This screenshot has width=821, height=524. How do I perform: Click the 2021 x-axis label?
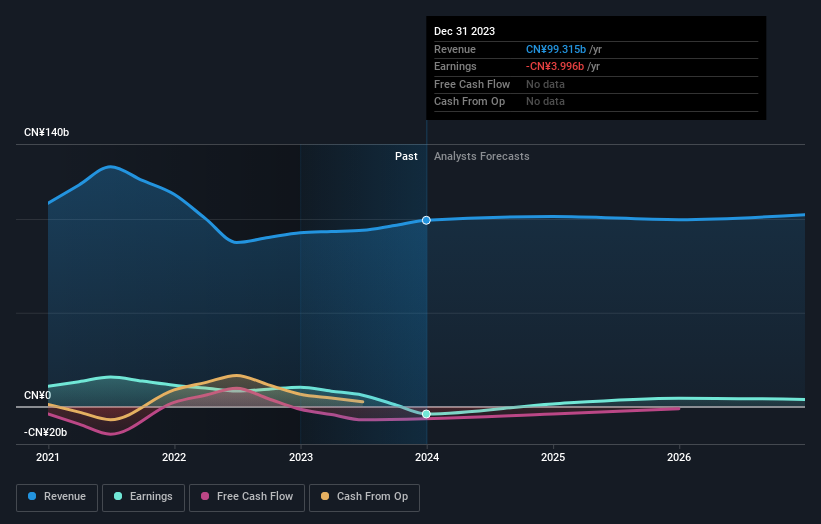pyautogui.click(x=48, y=458)
